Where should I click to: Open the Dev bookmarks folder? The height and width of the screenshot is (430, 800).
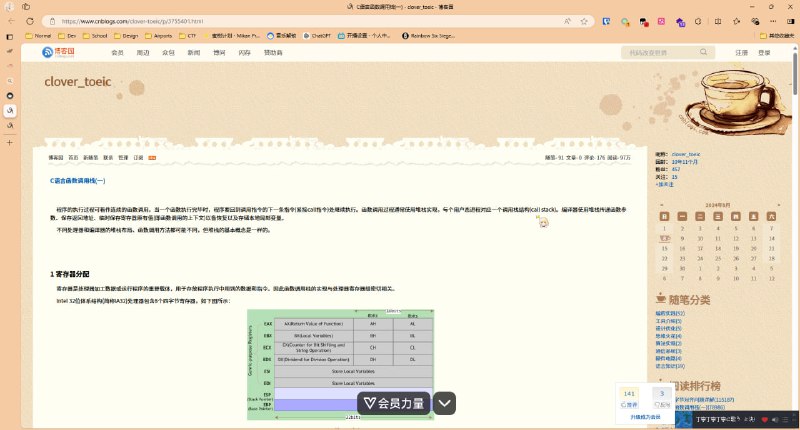[67, 36]
